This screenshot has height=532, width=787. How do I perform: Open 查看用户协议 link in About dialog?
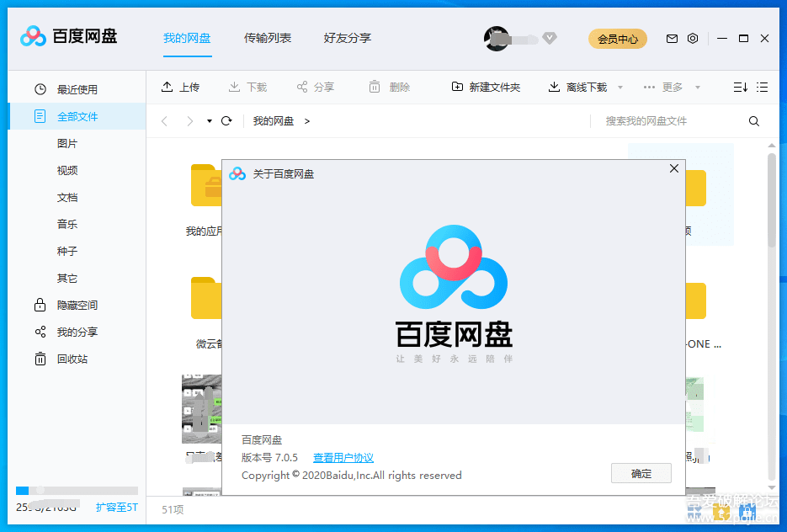(x=343, y=458)
